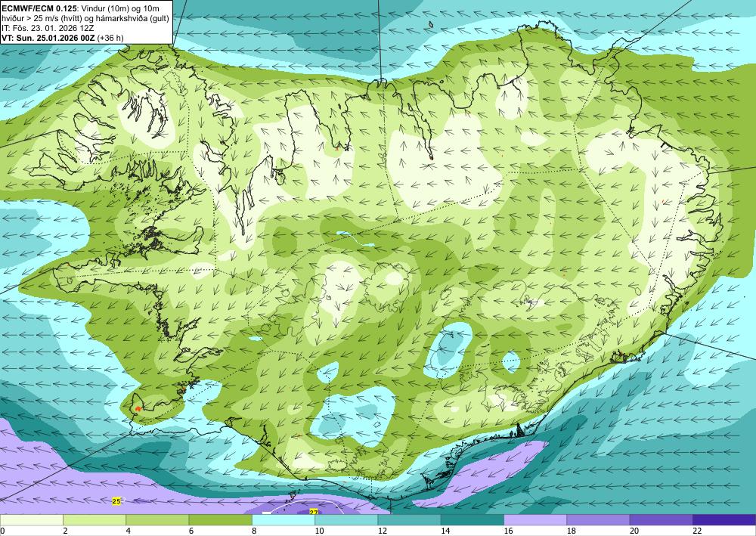Screen dimensions: 756x536
Task: Click the (+36 h) forecast offset
Action: (x=110, y=38)
